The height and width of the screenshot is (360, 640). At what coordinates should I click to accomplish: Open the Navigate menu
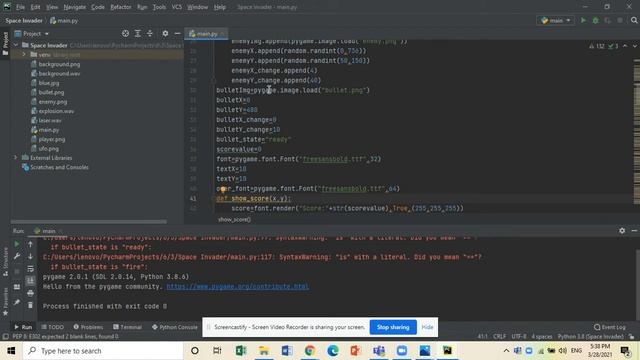75,7
